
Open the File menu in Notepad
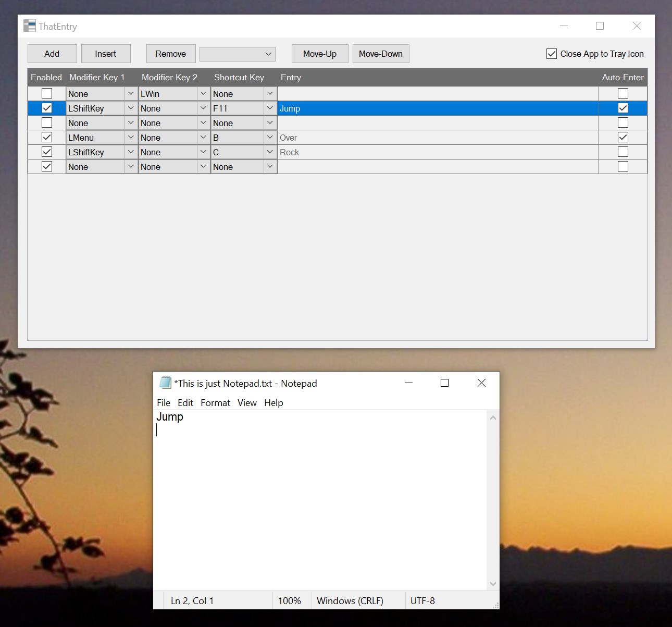pyautogui.click(x=164, y=403)
